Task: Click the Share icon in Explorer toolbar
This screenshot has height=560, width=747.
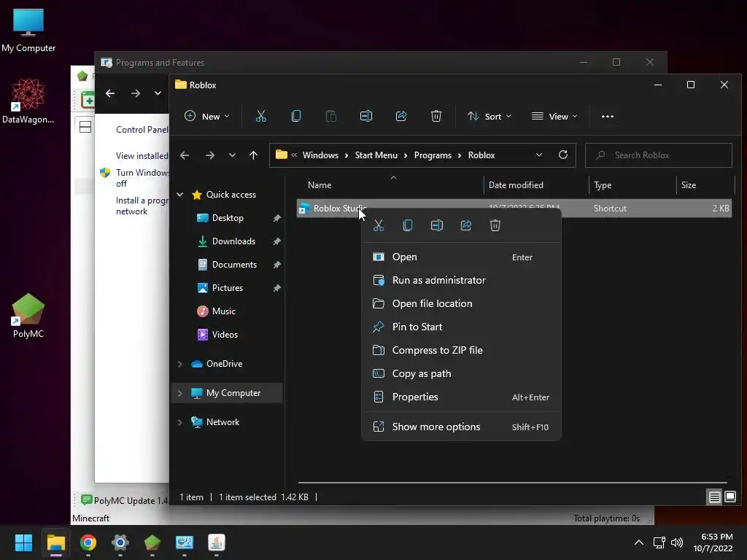Action: [x=401, y=116]
